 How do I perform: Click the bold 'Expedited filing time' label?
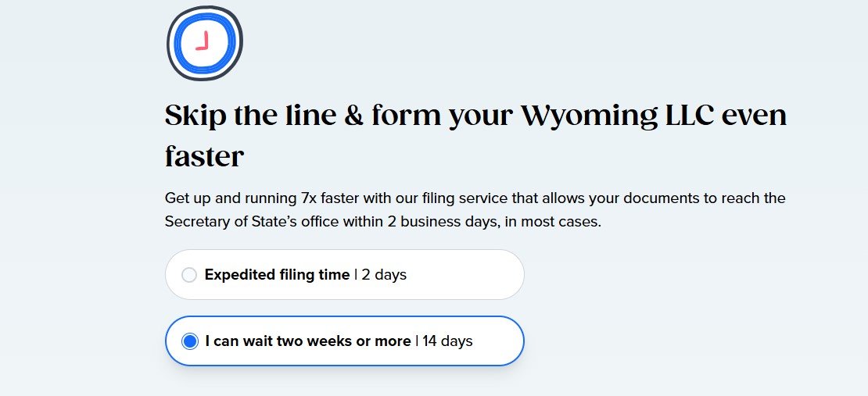pyautogui.click(x=277, y=275)
